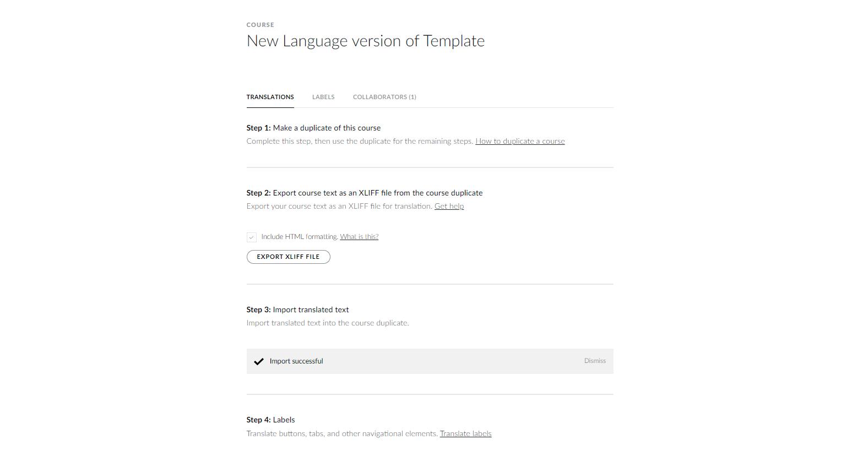
Task: Dismiss the Import successful notification
Action: (x=595, y=361)
